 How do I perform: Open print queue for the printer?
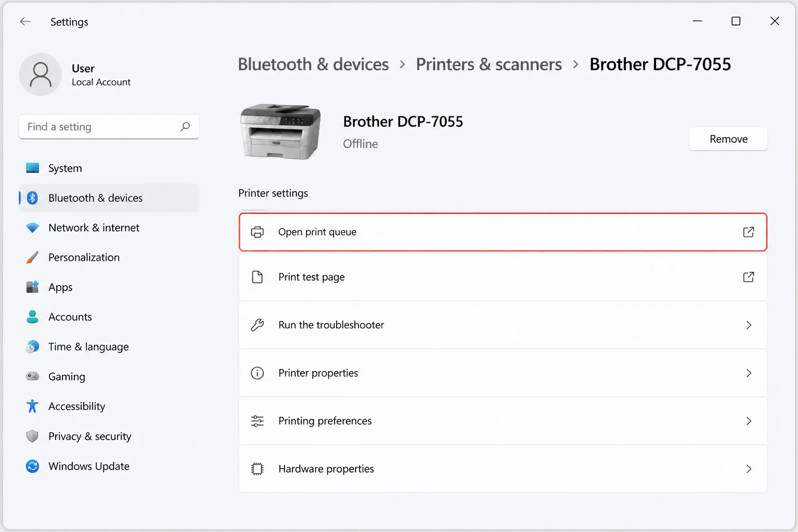click(x=503, y=232)
